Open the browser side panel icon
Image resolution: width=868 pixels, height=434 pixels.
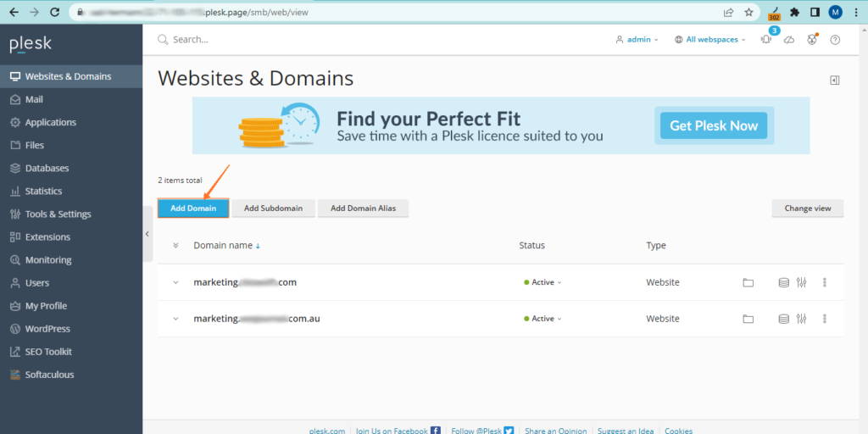click(x=815, y=12)
